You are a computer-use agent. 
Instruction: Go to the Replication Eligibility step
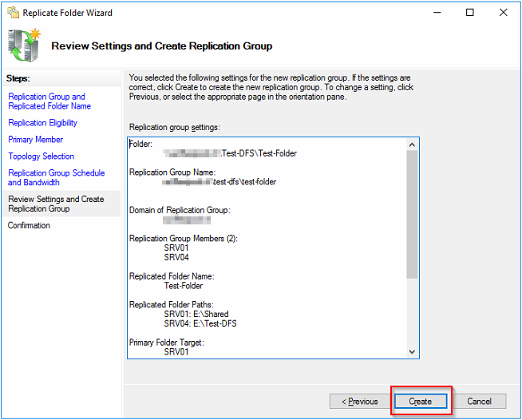43,123
